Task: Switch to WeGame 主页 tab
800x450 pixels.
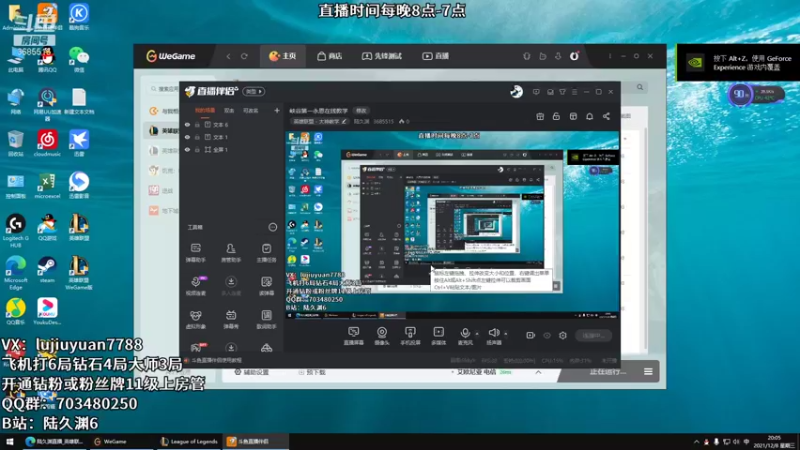Action: click(283, 56)
